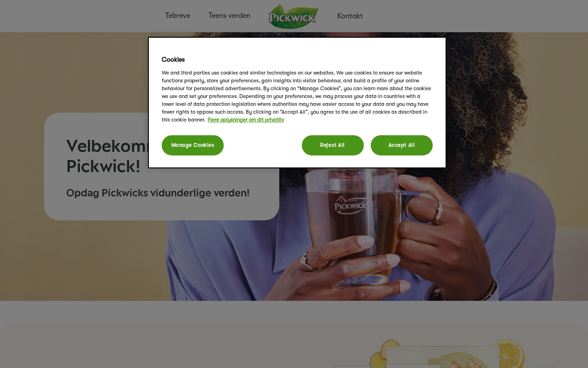Screen dimensions: 588x368
Task: Click the 'Cookies' dialog heading
Action: (x=173, y=60)
